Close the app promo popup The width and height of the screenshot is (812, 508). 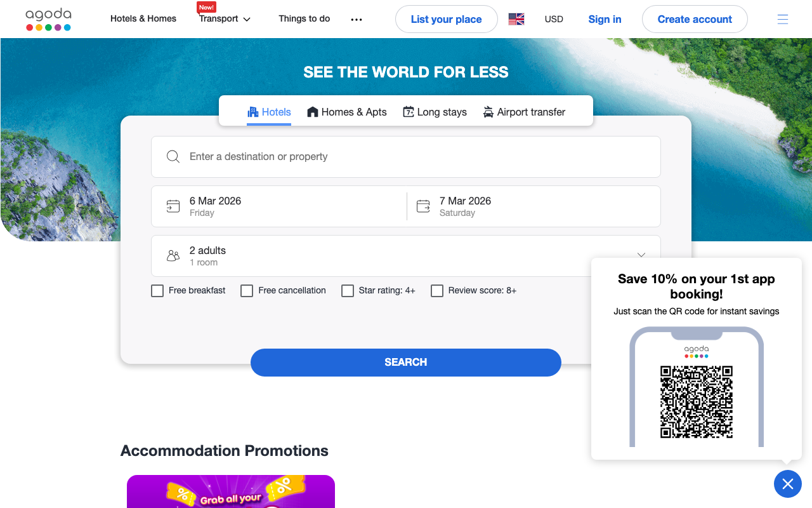[x=787, y=484]
